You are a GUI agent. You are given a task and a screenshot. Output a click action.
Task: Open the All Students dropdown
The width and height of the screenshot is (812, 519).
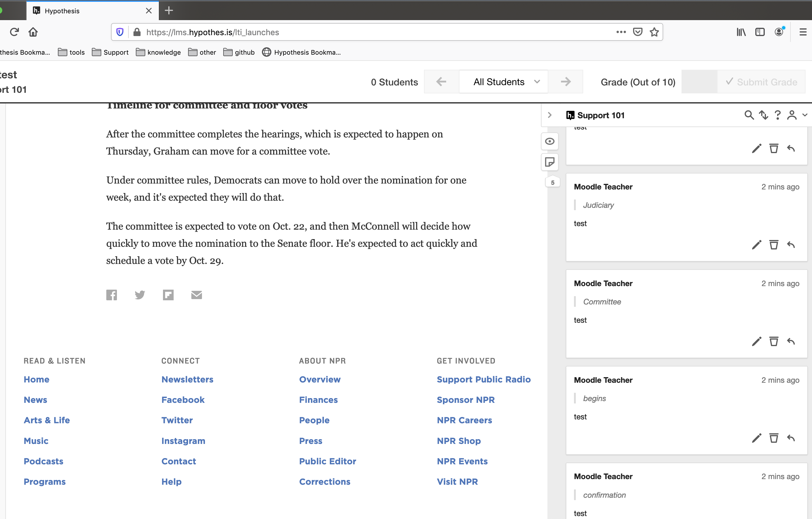tap(504, 81)
